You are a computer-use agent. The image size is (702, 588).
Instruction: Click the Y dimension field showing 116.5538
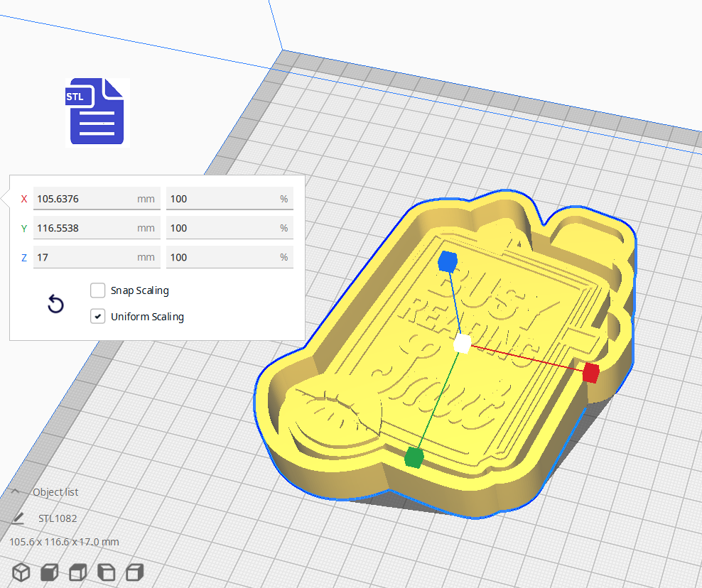coord(97,228)
